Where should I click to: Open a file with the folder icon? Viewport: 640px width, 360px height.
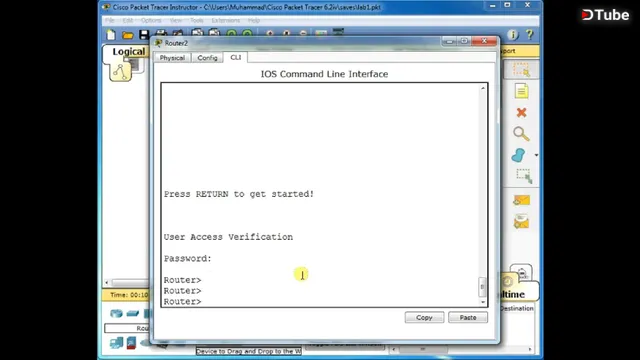[127, 36]
